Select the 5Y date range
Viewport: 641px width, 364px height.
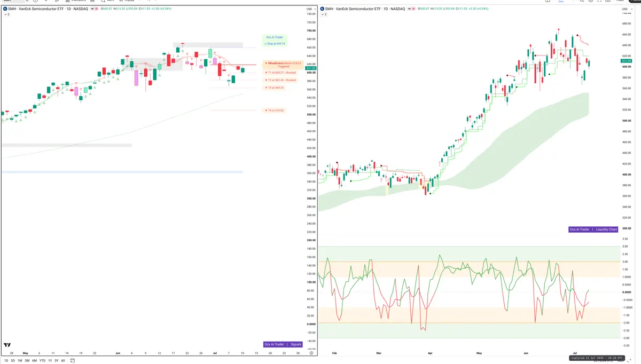(x=56, y=361)
